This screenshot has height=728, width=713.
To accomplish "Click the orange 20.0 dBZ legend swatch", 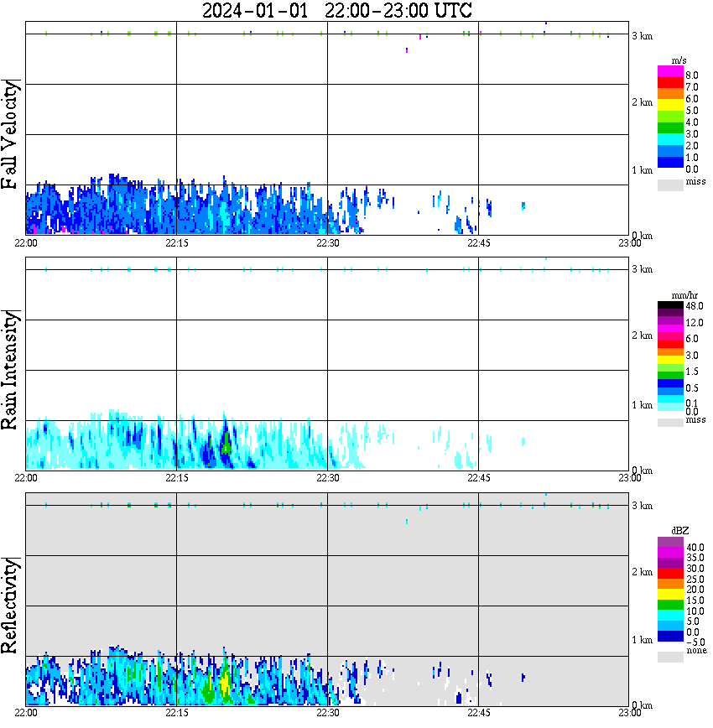I will 670,584.
